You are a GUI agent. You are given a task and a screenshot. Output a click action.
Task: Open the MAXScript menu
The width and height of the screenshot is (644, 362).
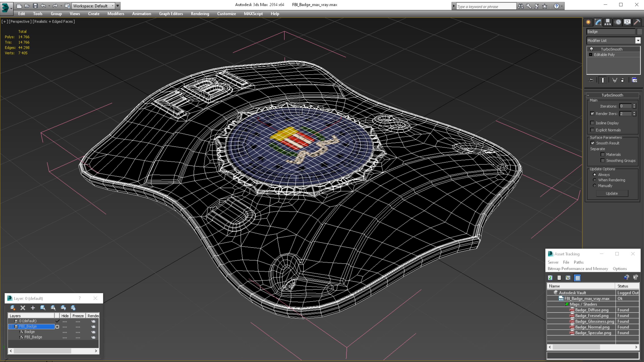tap(253, 14)
